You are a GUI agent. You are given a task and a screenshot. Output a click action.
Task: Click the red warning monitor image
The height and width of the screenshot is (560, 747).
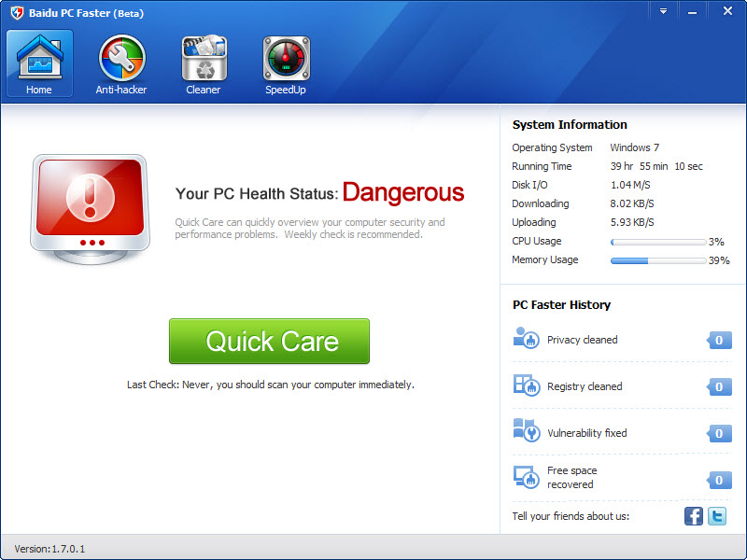point(90,205)
